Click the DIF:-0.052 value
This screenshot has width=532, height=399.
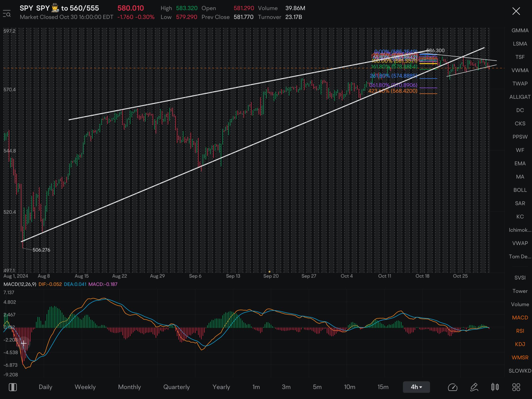click(x=50, y=284)
